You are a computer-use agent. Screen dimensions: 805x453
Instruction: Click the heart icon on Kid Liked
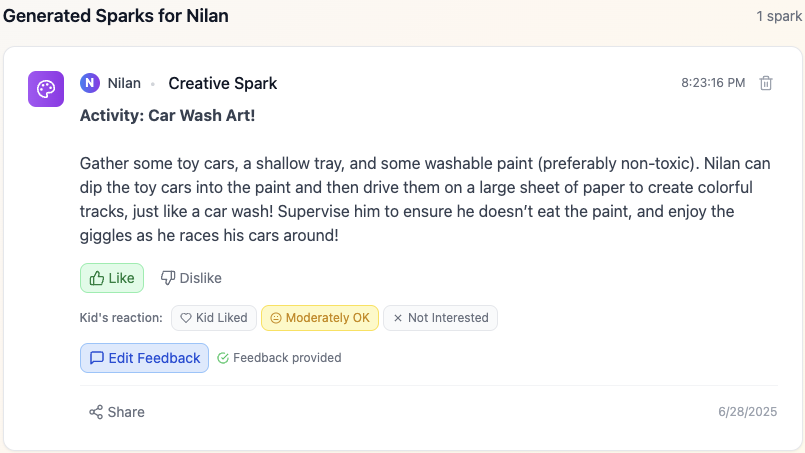tap(185, 318)
